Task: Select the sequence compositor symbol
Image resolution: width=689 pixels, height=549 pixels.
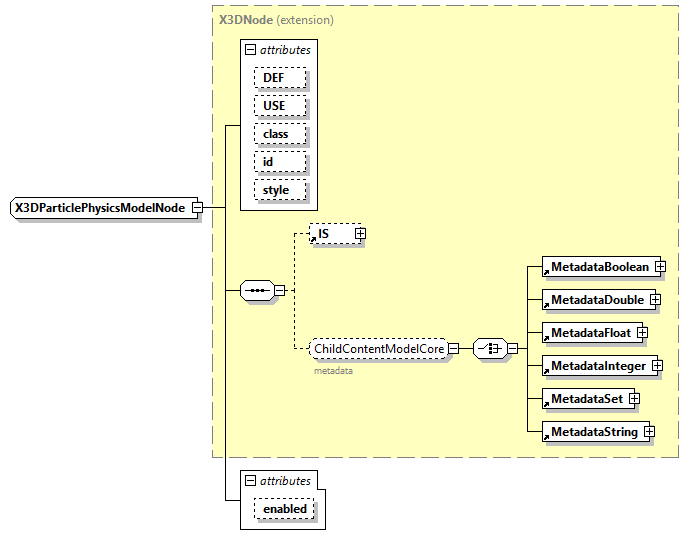Action: coord(257,290)
